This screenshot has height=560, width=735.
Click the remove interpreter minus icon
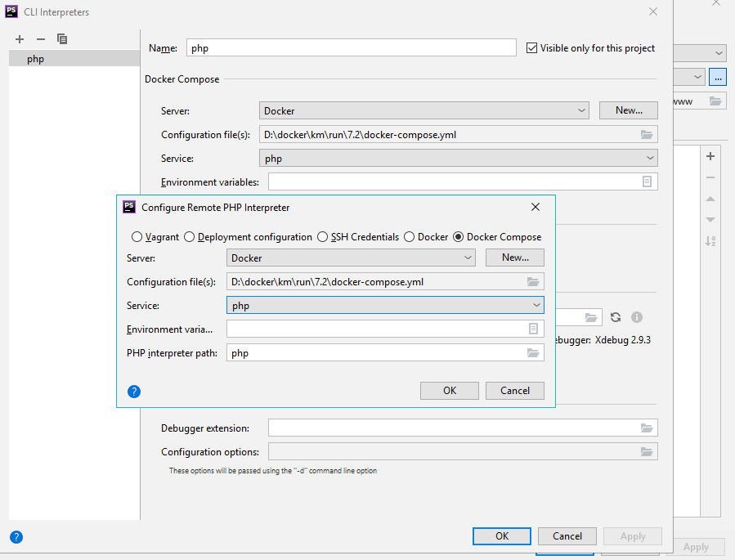(x=41, y=39)
